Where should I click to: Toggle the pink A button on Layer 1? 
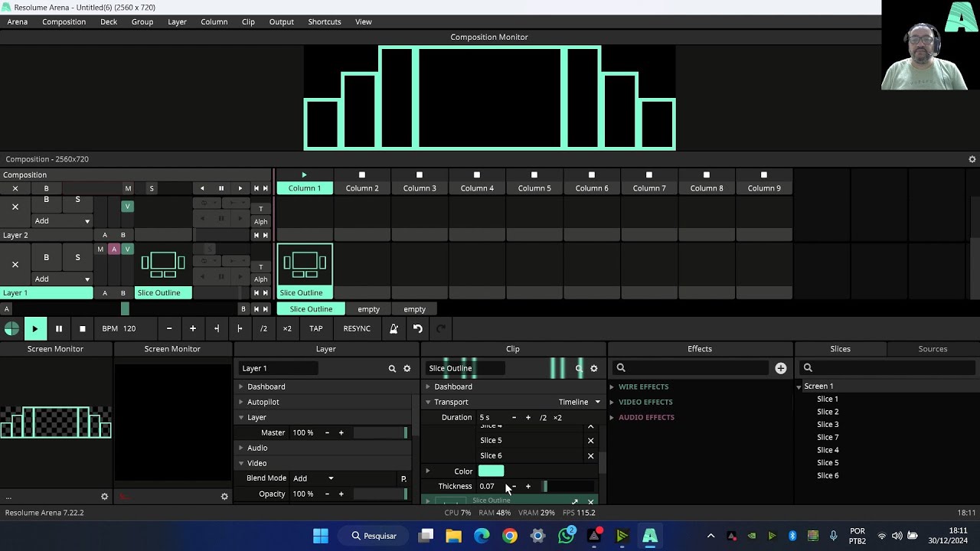tap(113, 249)
